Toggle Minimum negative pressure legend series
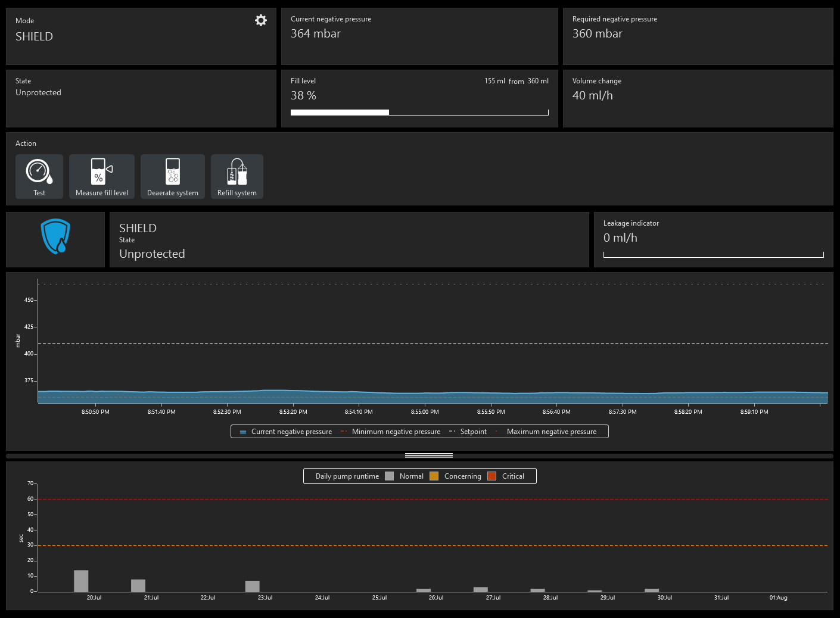Screen dimensions: 840x618 pyautogui.click(x=391, y=432)
